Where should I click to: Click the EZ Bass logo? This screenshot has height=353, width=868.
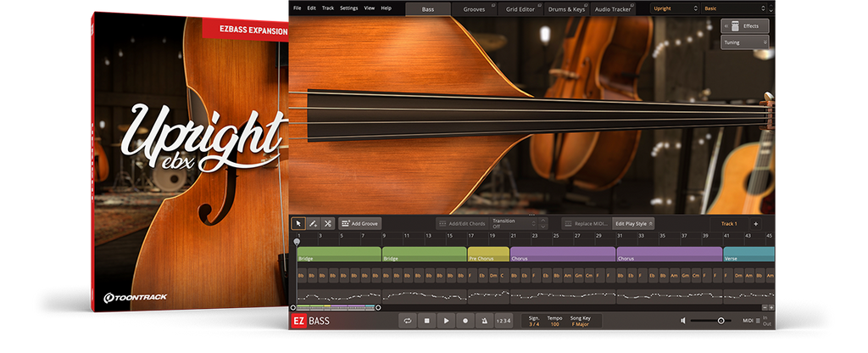tap(310, 320)
